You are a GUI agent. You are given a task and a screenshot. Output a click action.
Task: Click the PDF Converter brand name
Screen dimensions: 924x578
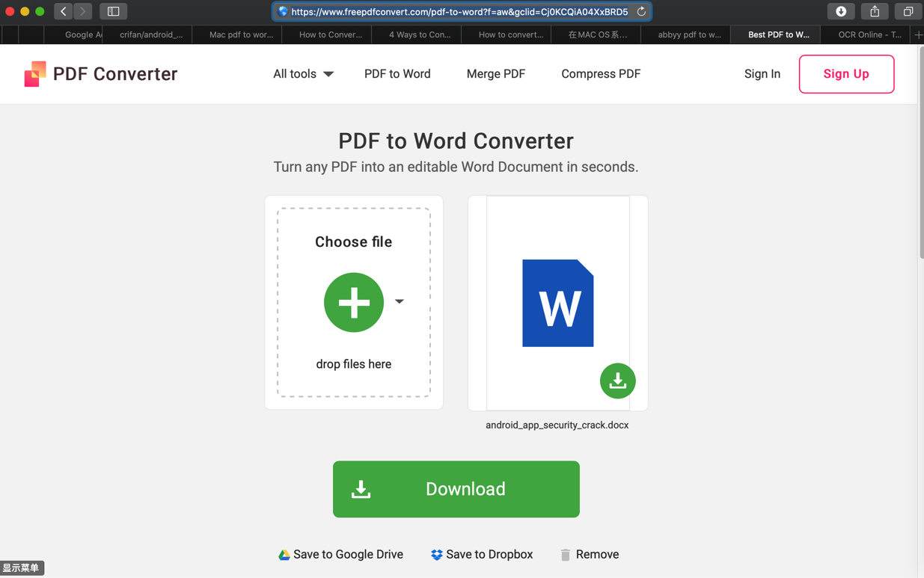(115, 74)
